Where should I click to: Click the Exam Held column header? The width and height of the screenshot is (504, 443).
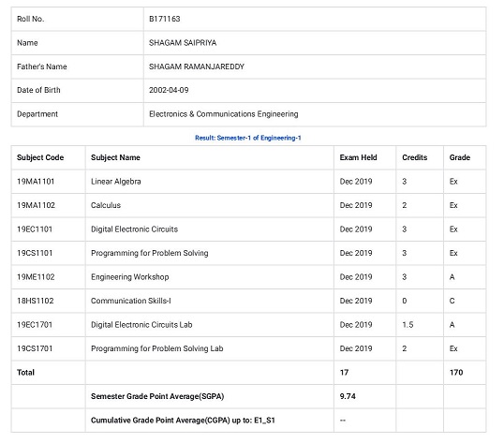[x=358, y=157]
